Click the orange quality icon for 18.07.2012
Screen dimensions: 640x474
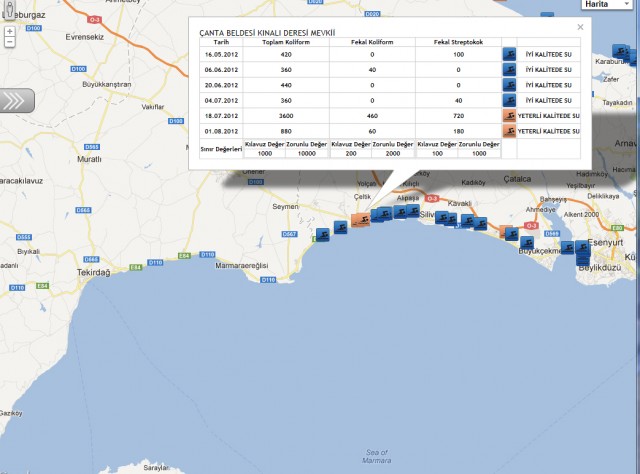(509, 116)
